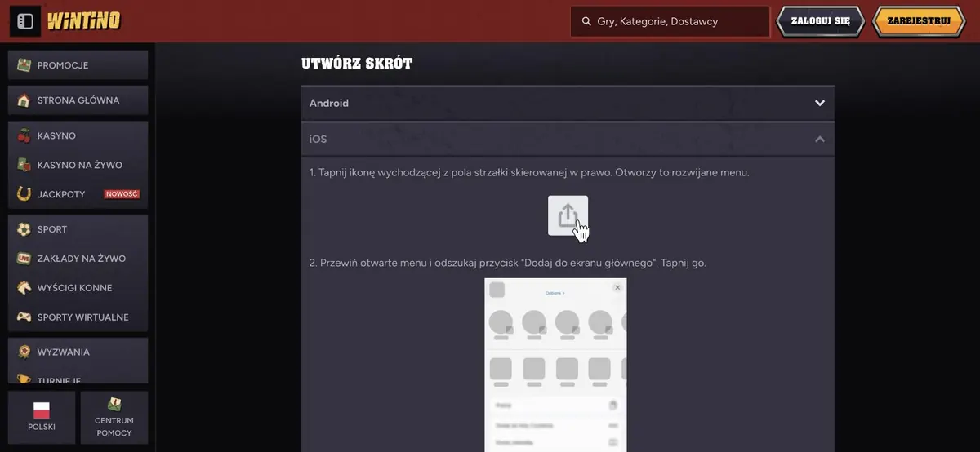Screen dimensions: 980x452
Task: Click the iOS share icon image
Action: [x=568, y=215]
